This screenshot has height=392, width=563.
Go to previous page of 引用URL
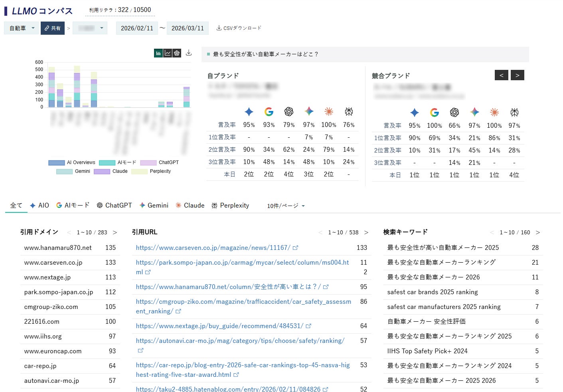tap(320, 232)
